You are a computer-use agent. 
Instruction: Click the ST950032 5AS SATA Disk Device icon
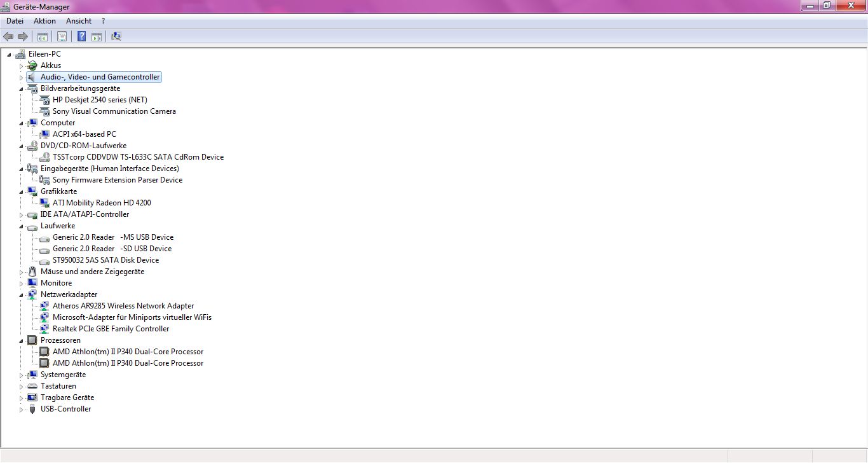tap(44, 261)
